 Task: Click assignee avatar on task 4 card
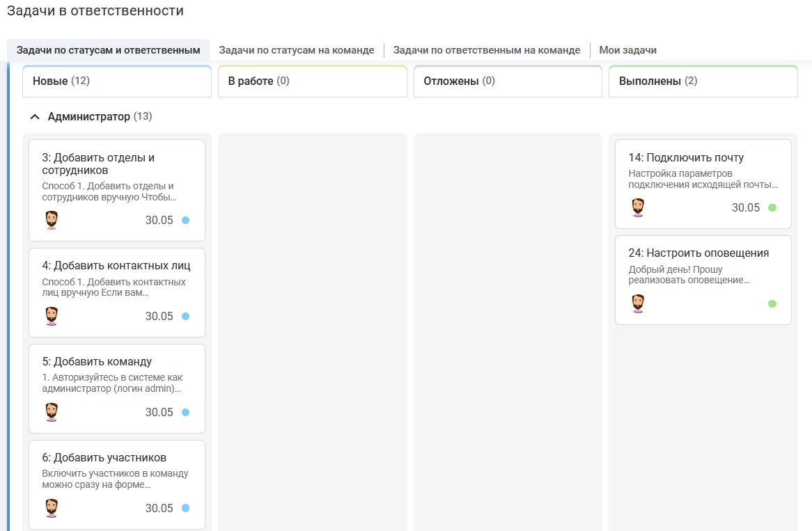52,316
